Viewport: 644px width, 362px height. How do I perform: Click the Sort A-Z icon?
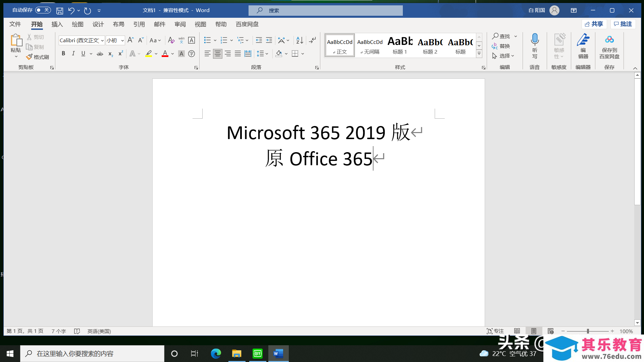[300, 40]
